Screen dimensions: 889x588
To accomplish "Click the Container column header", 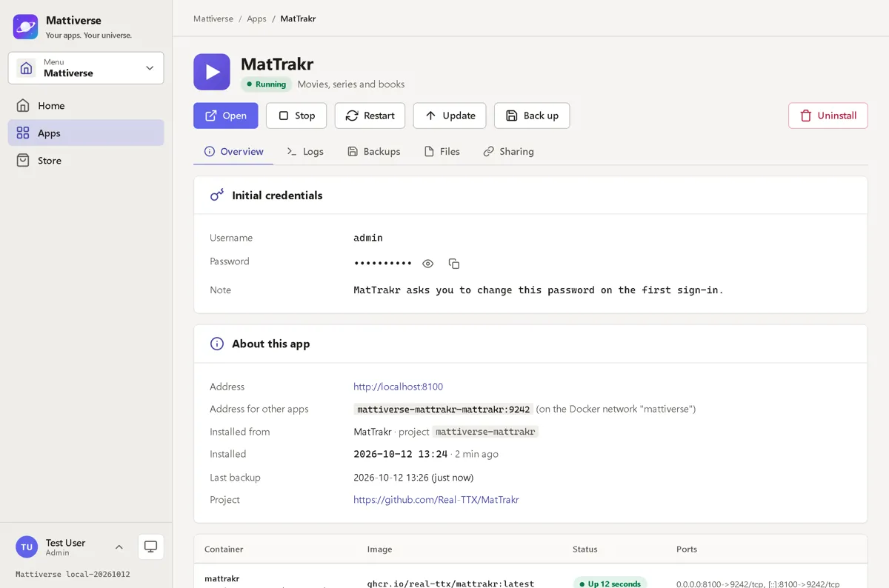I will pyautogui.click(x=224, y=549).
